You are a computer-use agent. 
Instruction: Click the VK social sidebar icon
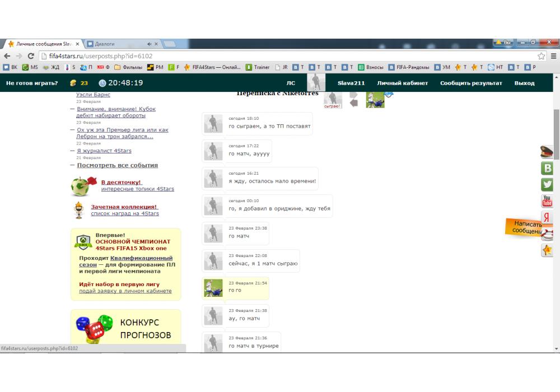click(x=547, y=168)
